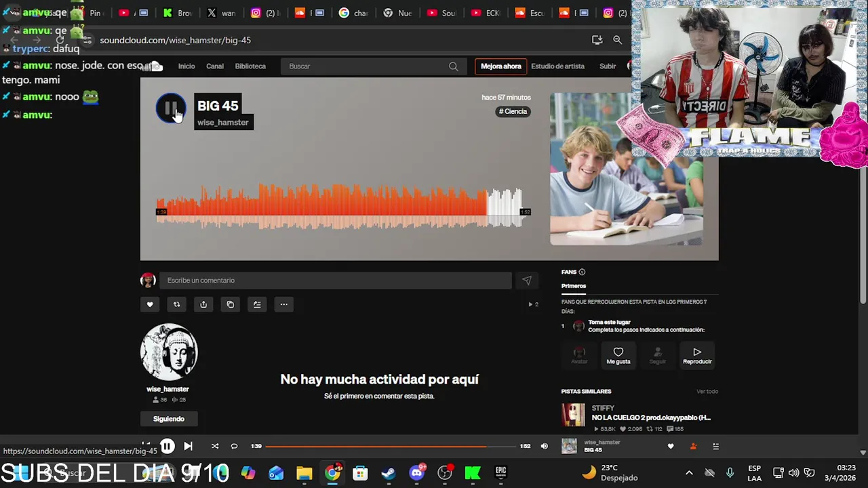Like current track in the player bar

[671, 446]
